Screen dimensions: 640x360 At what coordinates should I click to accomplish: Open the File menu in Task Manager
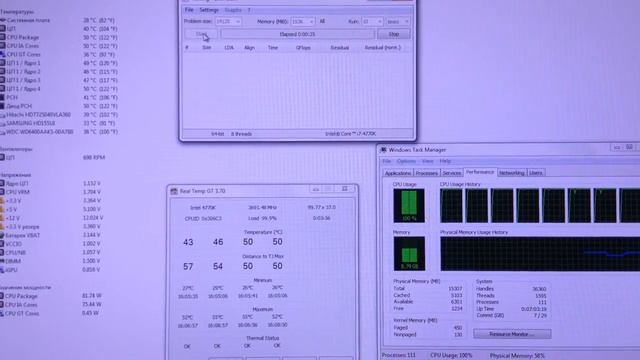pyautogui.click(x=386, y=161)
